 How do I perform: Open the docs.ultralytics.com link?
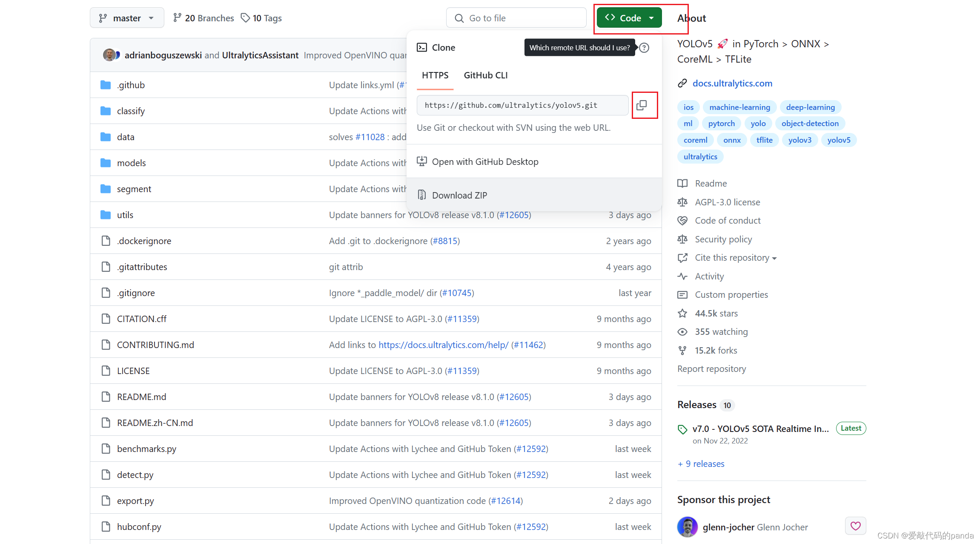pyautogui.click(x=732, y=83)
